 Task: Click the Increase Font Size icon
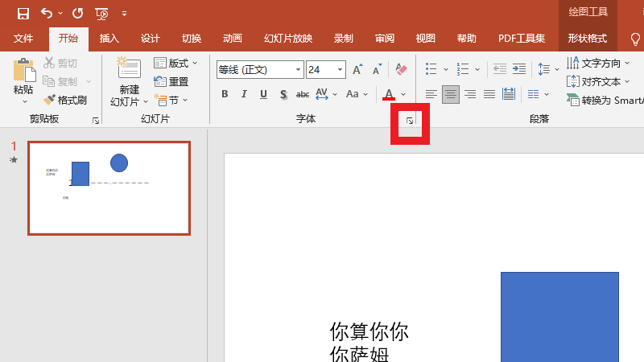point(357,70)
